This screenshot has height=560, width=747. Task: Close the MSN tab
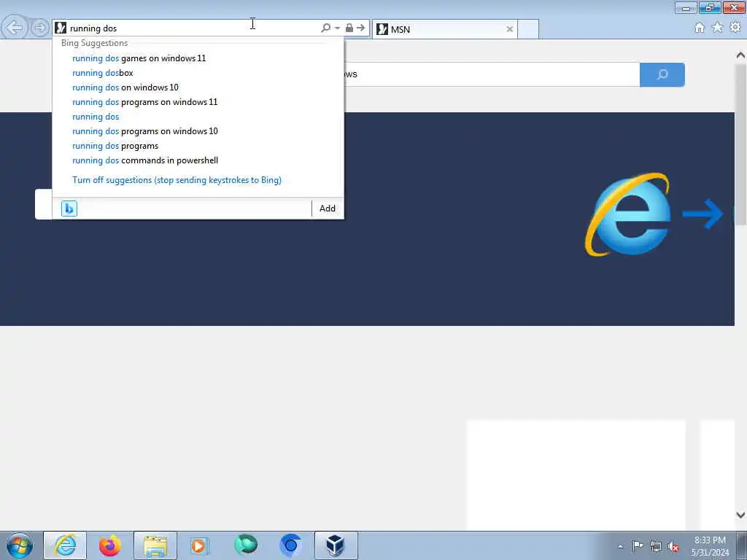(510, 29)
